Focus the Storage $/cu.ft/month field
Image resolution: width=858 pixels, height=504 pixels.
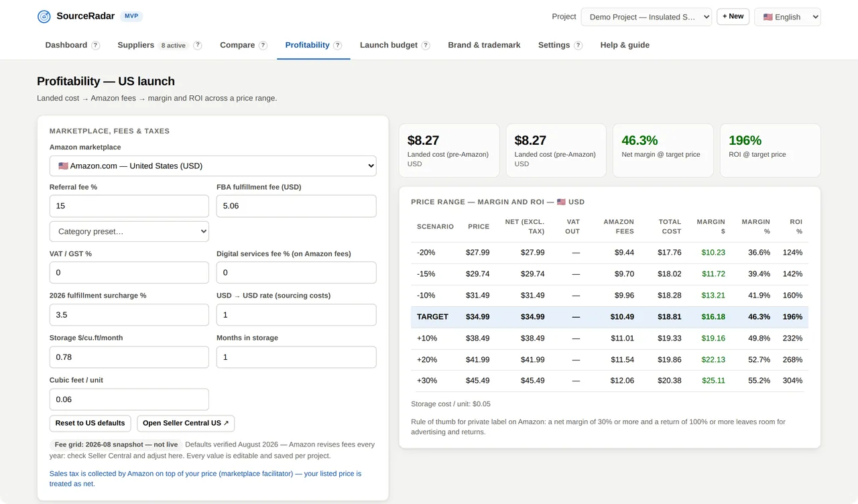[x=129, y=357]
